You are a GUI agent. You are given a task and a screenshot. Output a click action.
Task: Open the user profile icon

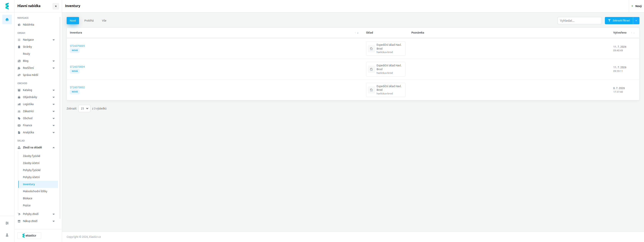(7, 235)
